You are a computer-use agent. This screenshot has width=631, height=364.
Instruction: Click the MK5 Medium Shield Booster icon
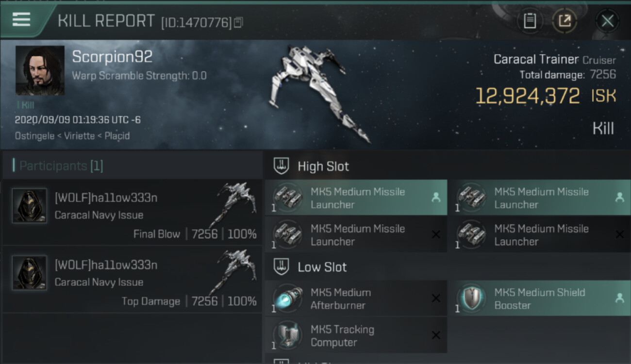click(471, 298)
